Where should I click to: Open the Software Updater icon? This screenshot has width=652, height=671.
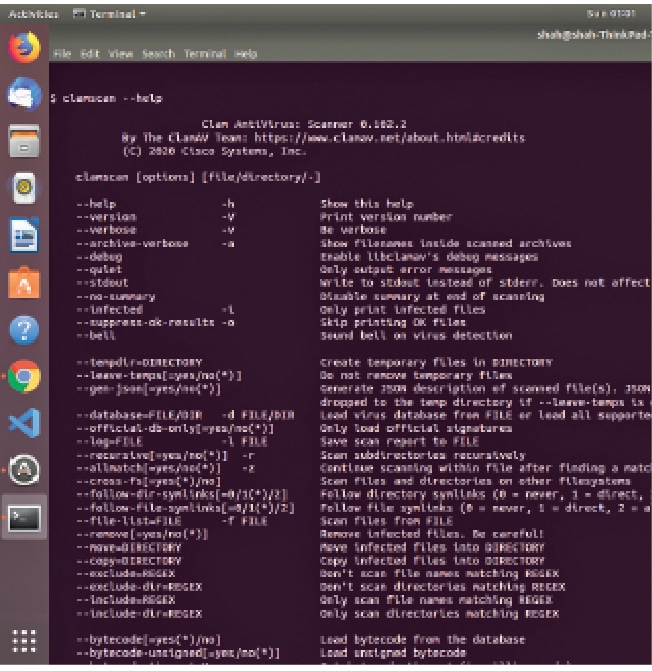coord(24,470)
